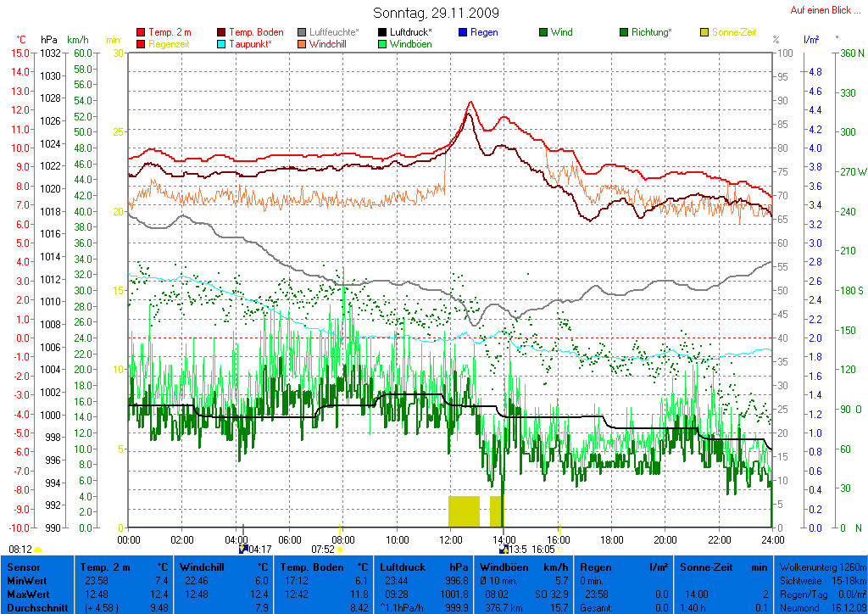Viewport: 868px width, 614px height.
Task: Click the cyan Taupunkt legend square
Action: point(222,43)
